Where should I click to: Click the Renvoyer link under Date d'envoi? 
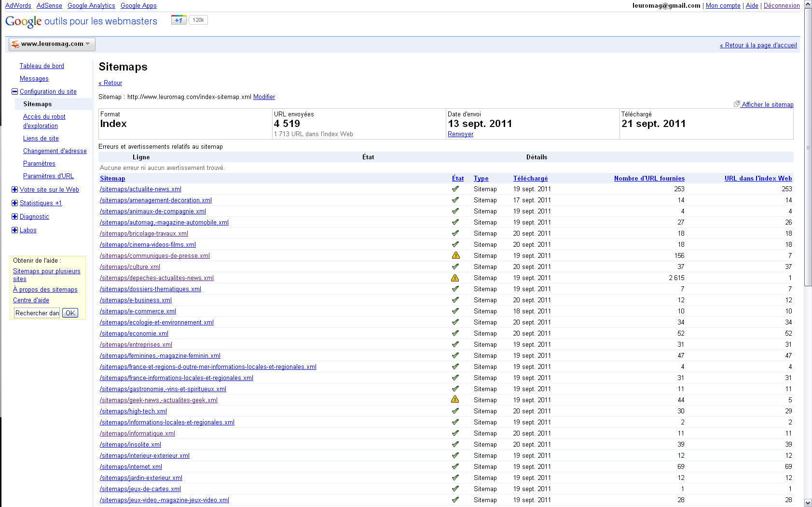pyautogui.click(x=460, y=134)
